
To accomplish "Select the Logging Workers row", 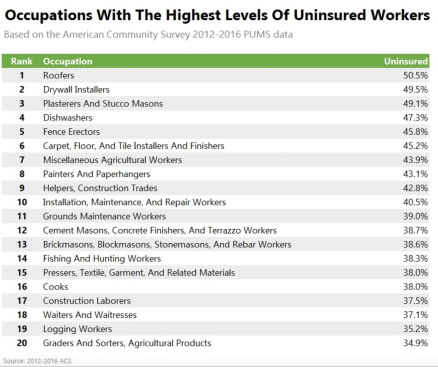I will coord(216,329).
